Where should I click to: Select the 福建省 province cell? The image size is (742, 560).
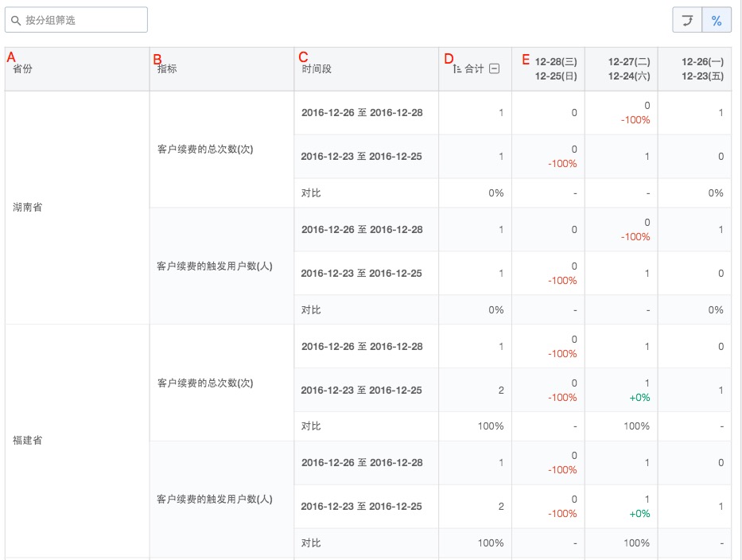[77, 441]
